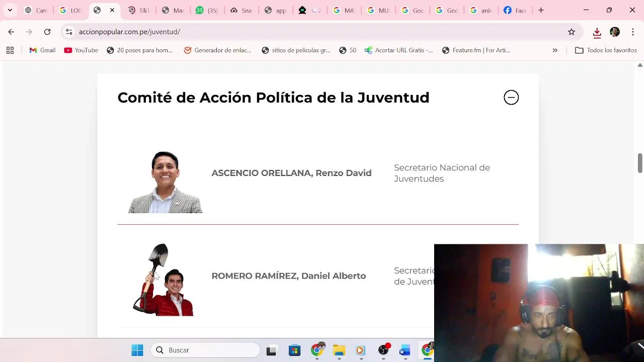Image resolution: width=644 pixels, height=362 pixels.
Task: Open the tab search dropdown arrow
Action: (10, 10)
